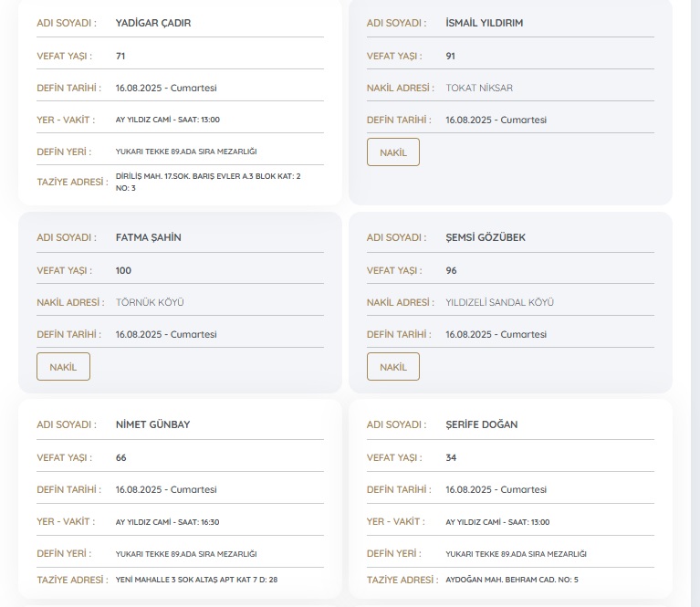This screenshot has height=607, width=700.
Task: Click Fatma Şahin's age value 100
Action: click(123, 270)
